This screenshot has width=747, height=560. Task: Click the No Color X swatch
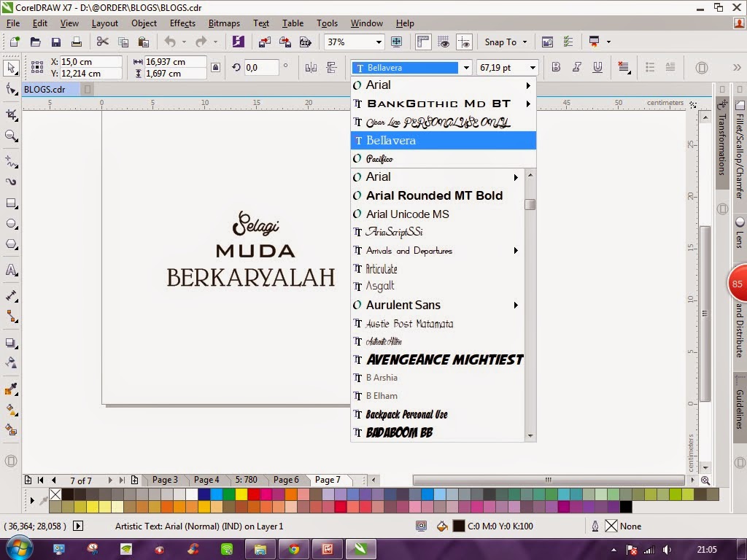point(55,494)
